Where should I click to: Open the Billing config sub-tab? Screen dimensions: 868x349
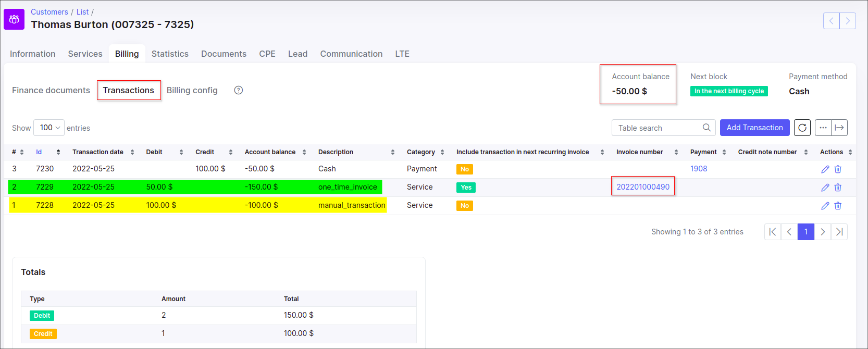192,90
